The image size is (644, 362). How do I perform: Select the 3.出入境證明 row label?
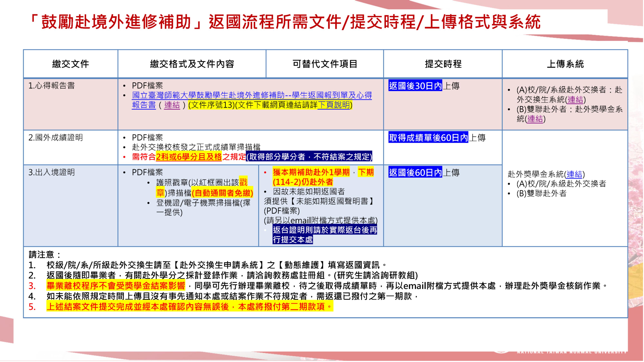click(x=52, y=172)
